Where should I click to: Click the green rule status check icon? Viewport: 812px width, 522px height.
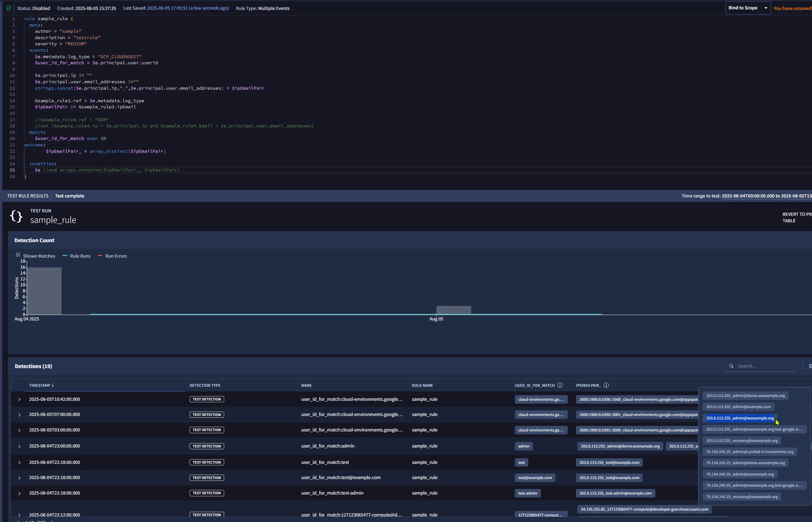(8, 8)
